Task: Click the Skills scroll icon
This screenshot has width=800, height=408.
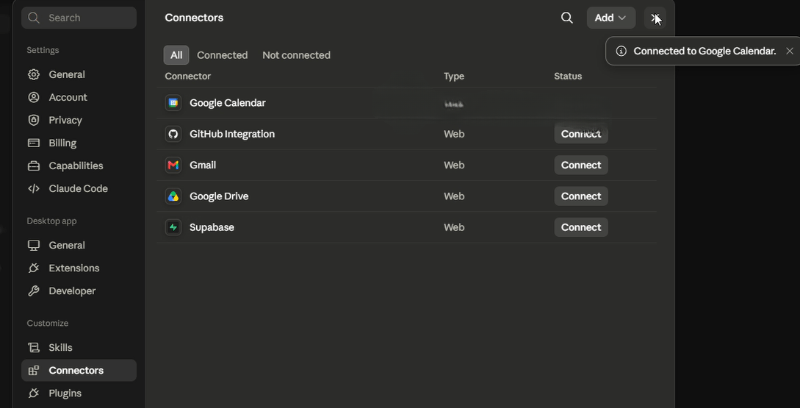Action: (x=34, y=348)
